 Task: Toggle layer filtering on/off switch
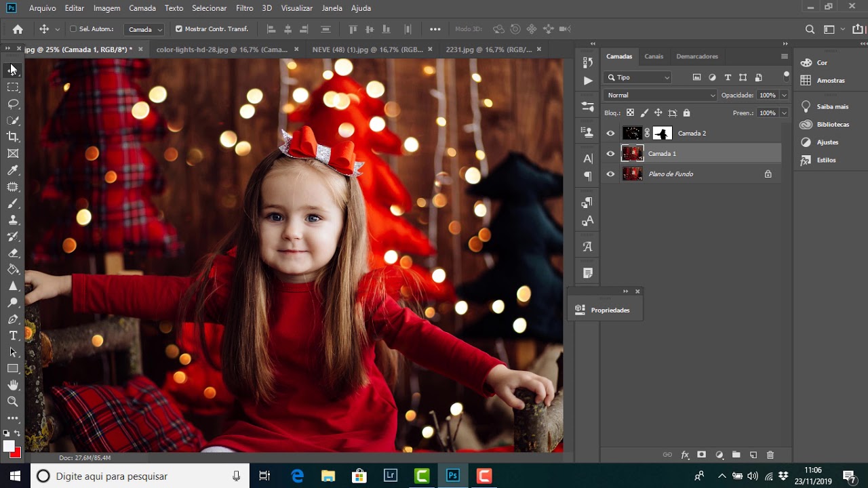point(786,76)
